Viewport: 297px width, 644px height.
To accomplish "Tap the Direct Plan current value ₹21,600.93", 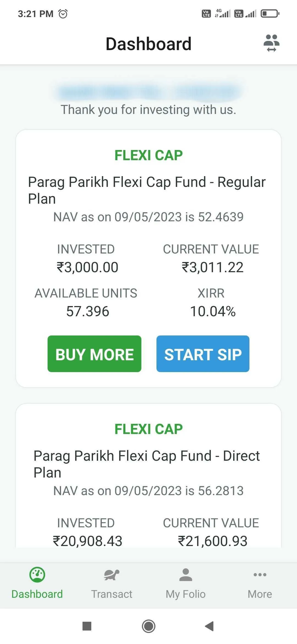I will click(x=213, y=541).
